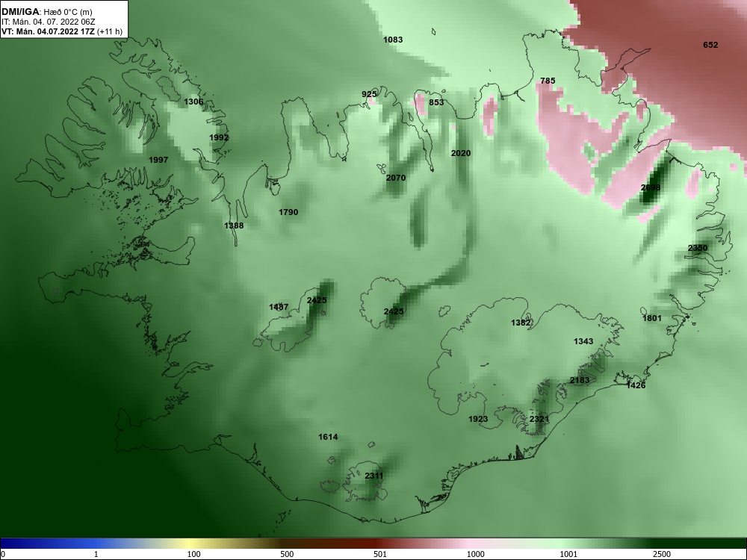This screenshot has height=560, width=747.
Task: Select the 1614 value label
Action: click(328, 437)
